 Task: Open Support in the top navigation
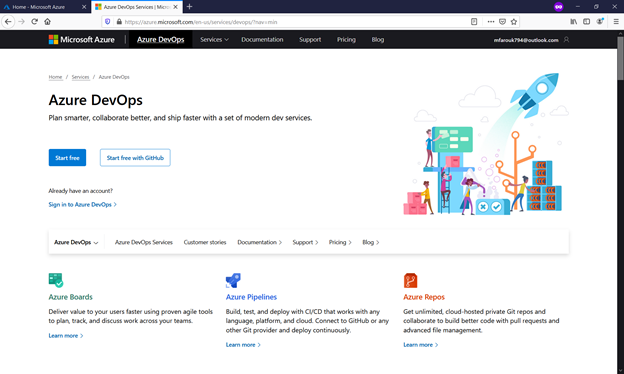click(310, 39)
